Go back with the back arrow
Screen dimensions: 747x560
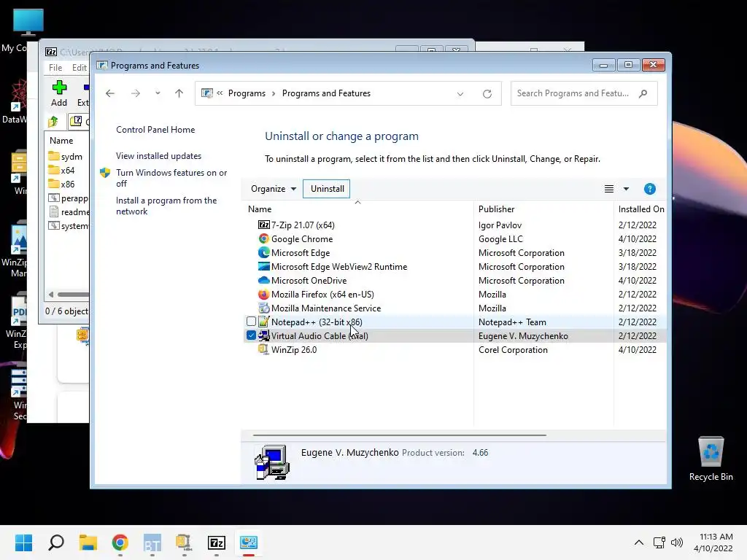click(110, 93)
